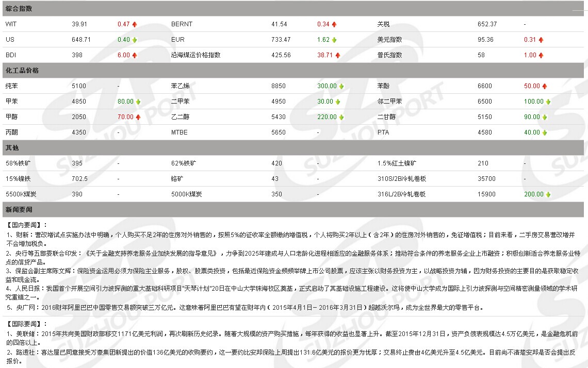The height and width of the screenshot is (368, 588).
Task: Click the MTBE price 5650
Action: [278, 132]
